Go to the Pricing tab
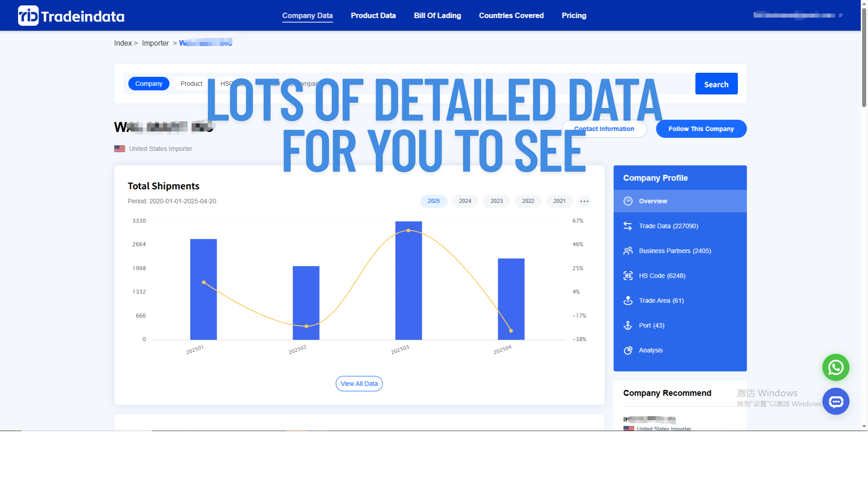This screenshot has width=868, height=488. (x=574, y=15)
